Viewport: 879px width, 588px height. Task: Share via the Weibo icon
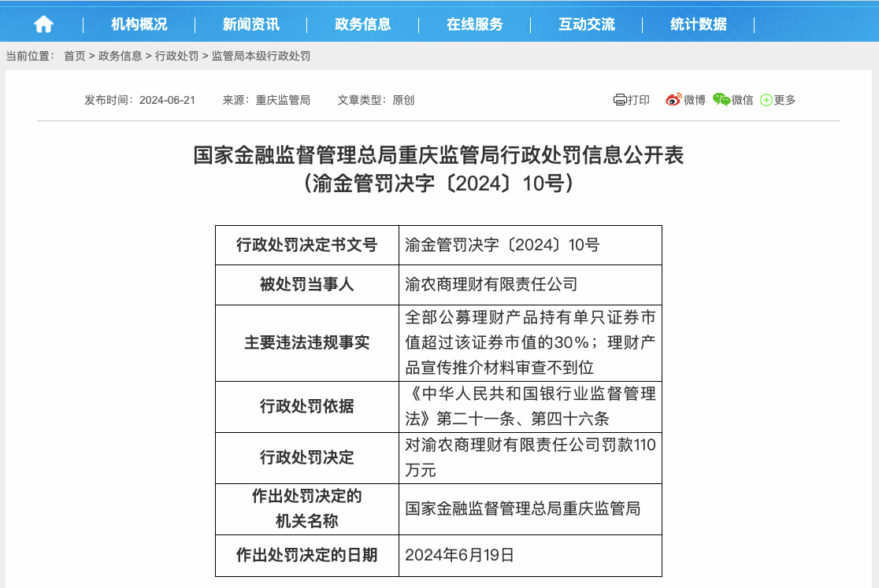[x=673, y=100]
